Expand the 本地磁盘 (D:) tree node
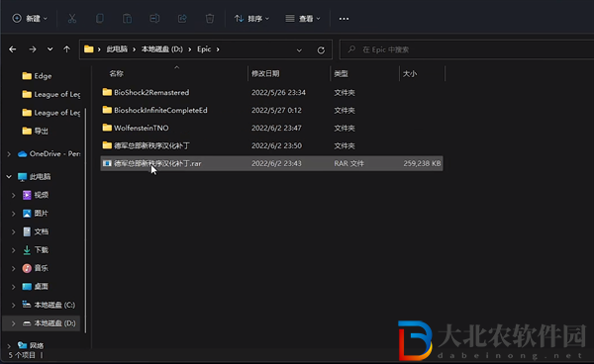Image resolution: width=594 pixels, height=364 pixels. point(13,323)
